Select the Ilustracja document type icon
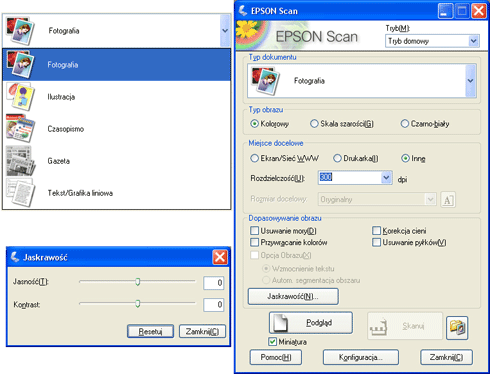 pos(21,97)
